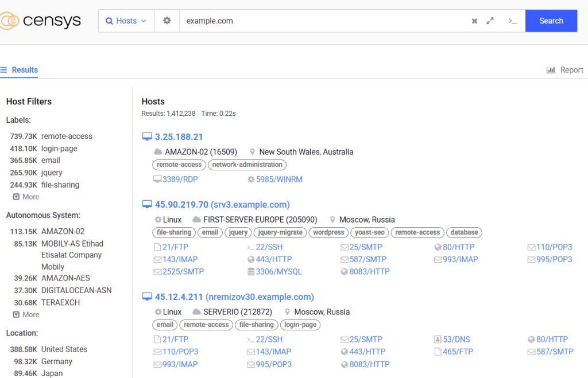Open 465/FTP service link

tap(458, 352)
